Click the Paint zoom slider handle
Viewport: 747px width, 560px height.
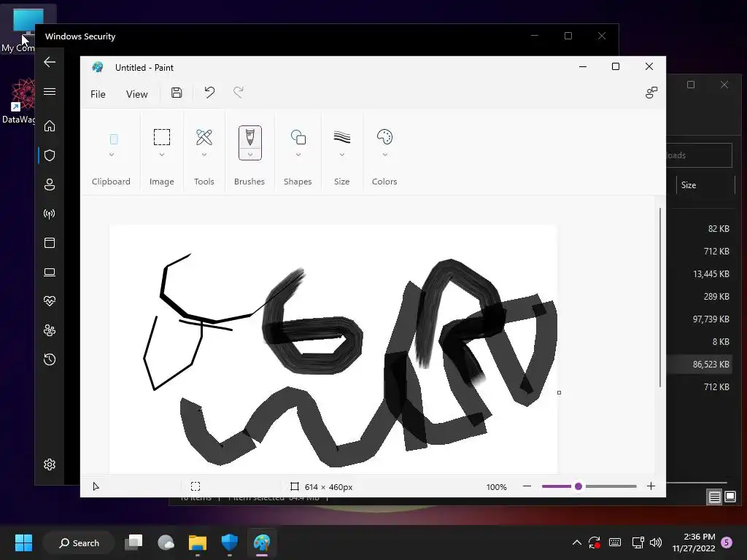[578, 486]
